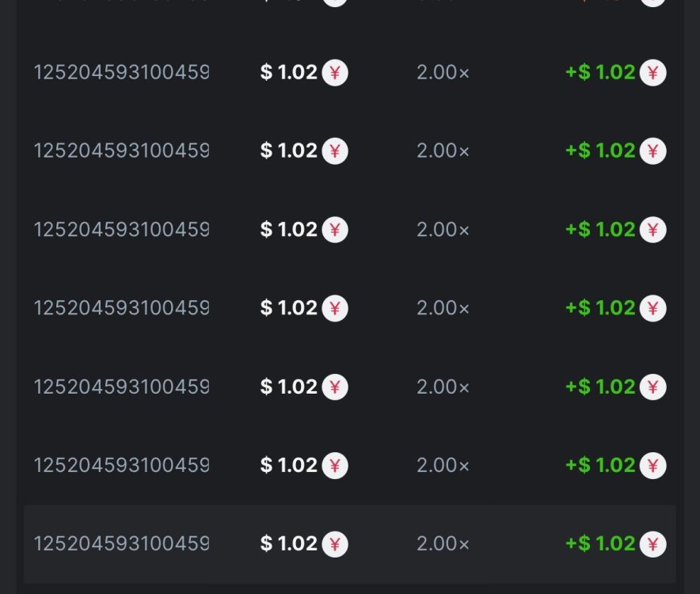Click profit yen icon in fifth full row

(x=653, y=386)
